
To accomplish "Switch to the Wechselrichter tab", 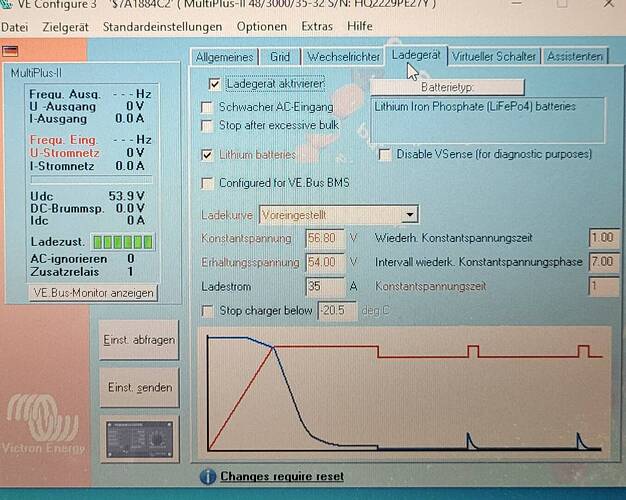I will [343, 57].
